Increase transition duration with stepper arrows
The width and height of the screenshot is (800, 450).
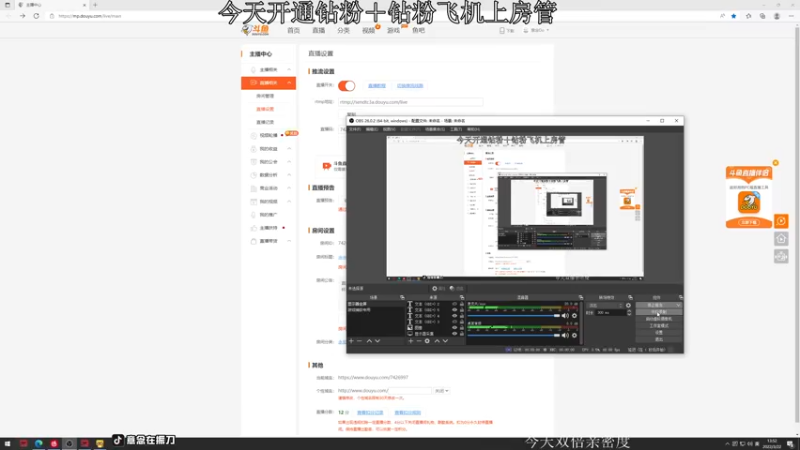(629, 311)
